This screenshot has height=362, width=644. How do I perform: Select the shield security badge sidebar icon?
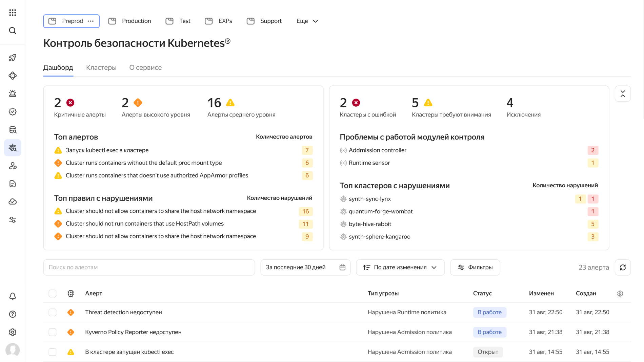pyautogui.click(x=13, y=112)
